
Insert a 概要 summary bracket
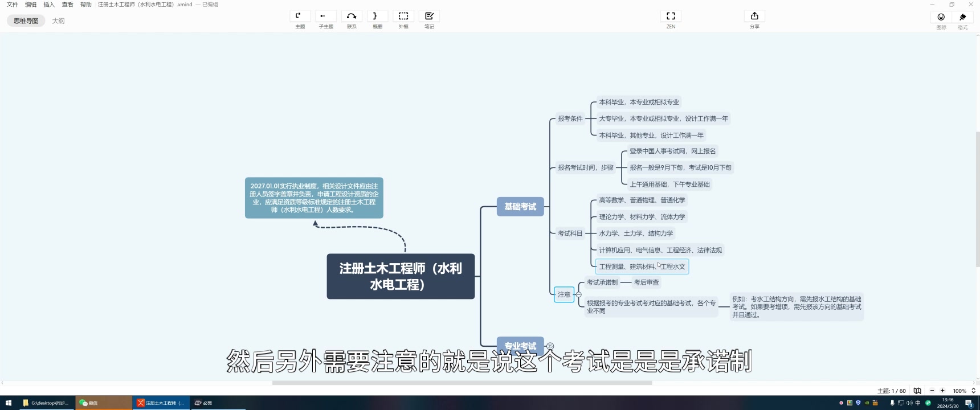pos(377,16)
